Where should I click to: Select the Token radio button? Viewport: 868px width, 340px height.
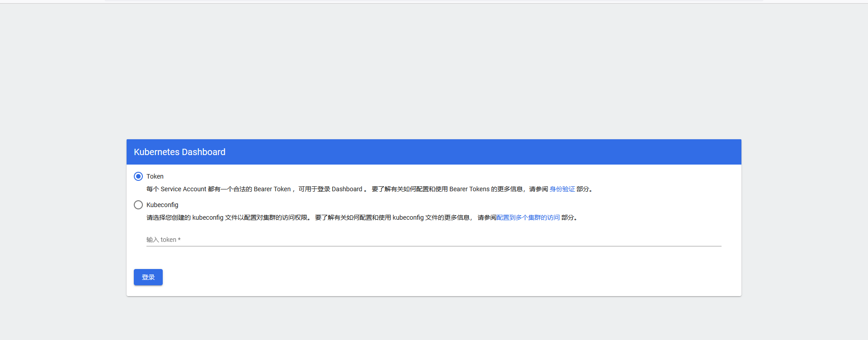(x=138, y=176)
